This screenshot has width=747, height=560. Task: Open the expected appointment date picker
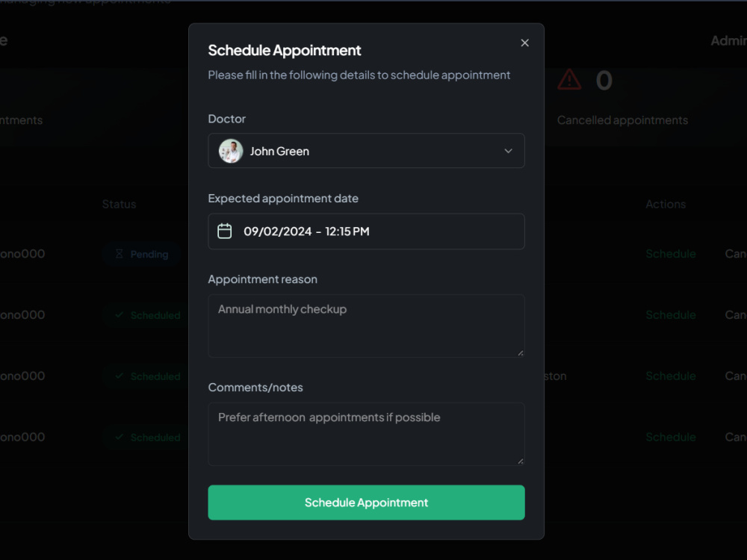pyautogui.click(x=366, y=231)
